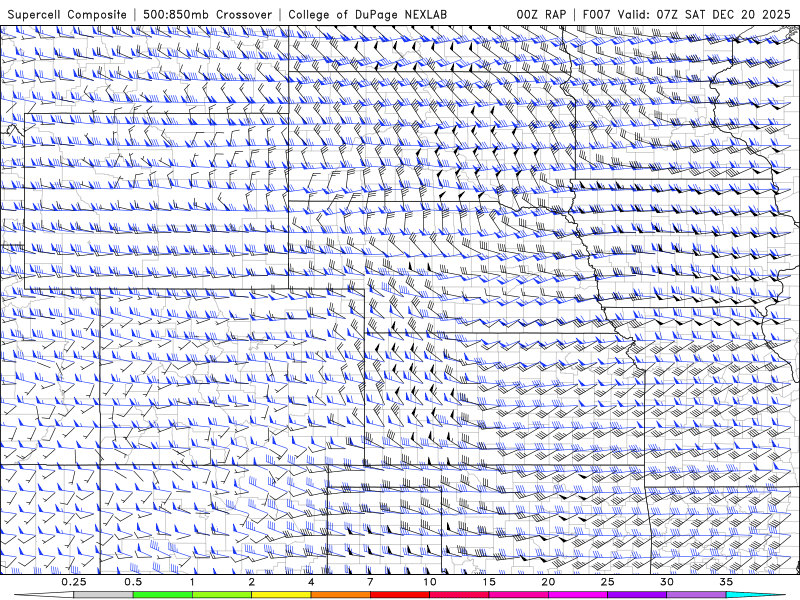800x600 pixels.
Task: Click the 'Valid: 07Z SAT DEC 20 2025' text
Action: (x=705, y=14)
